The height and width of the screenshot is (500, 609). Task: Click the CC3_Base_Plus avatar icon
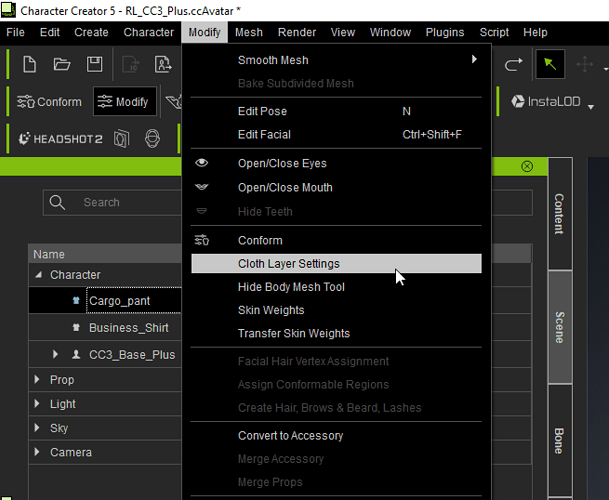click(76, 354)
